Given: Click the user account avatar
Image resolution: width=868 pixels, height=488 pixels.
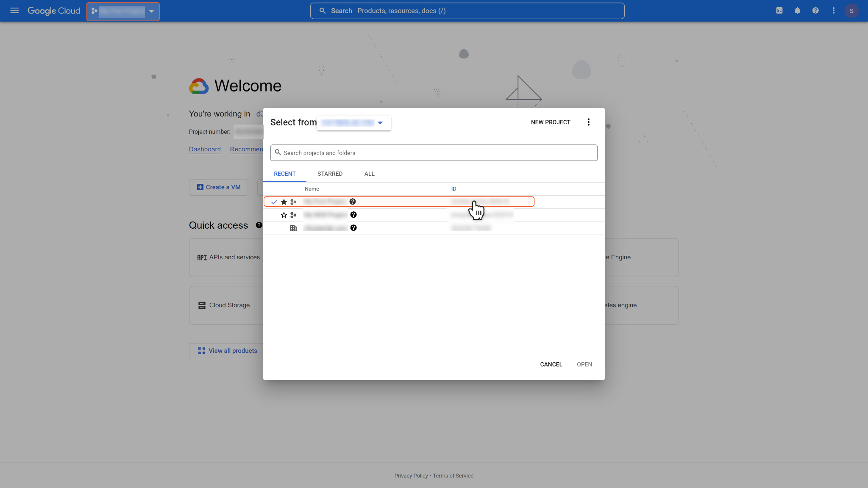Looking at the screenshot, I should [851, 11].
